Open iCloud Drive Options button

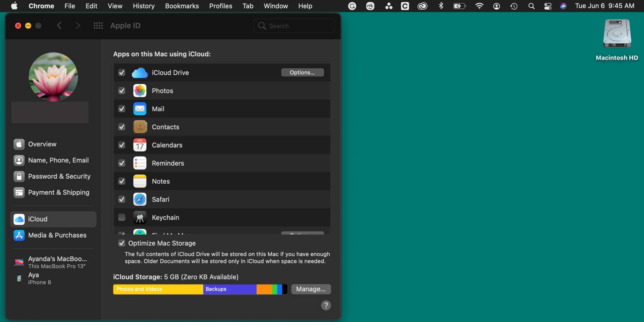[x=302, y=72]
